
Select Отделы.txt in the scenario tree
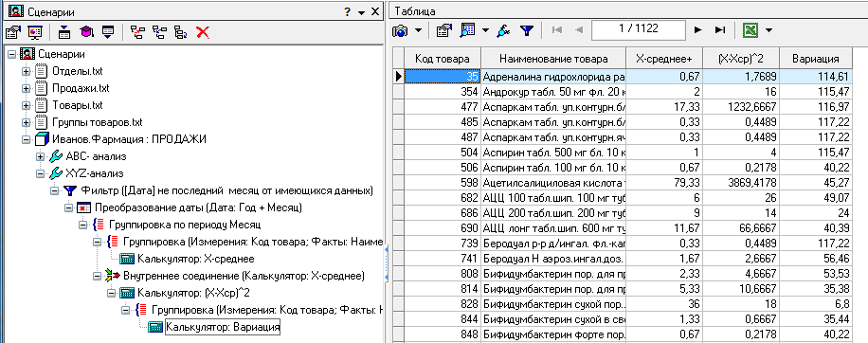(78, 71)
